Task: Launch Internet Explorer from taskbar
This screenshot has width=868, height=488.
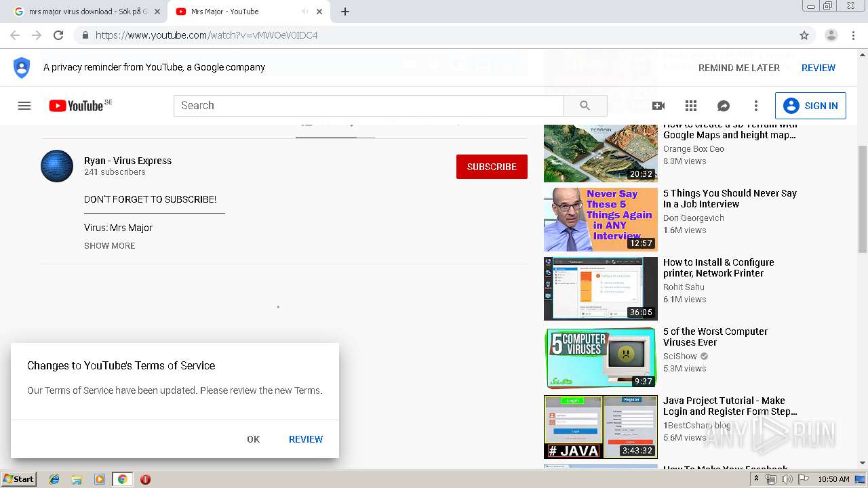Action: (54, 479)
